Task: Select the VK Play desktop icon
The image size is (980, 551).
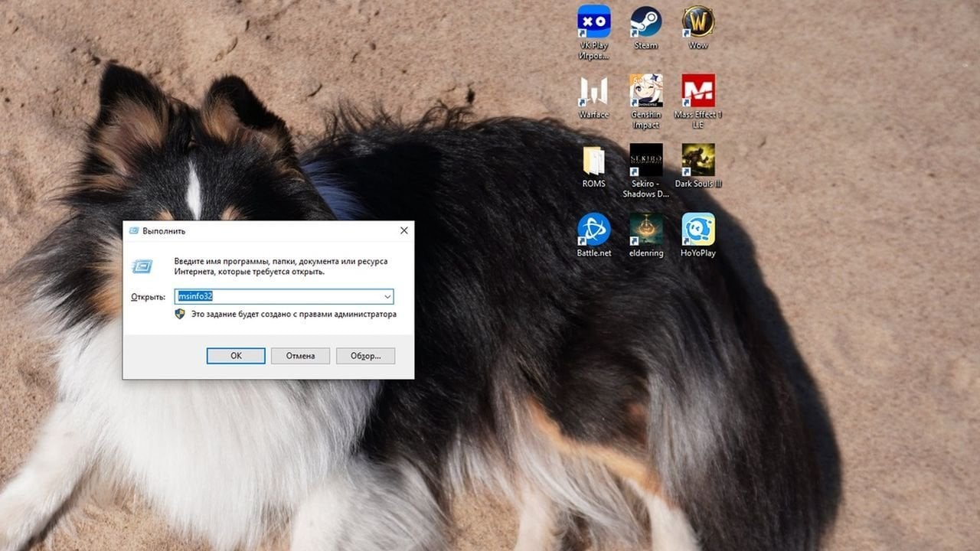Action: 593,22
